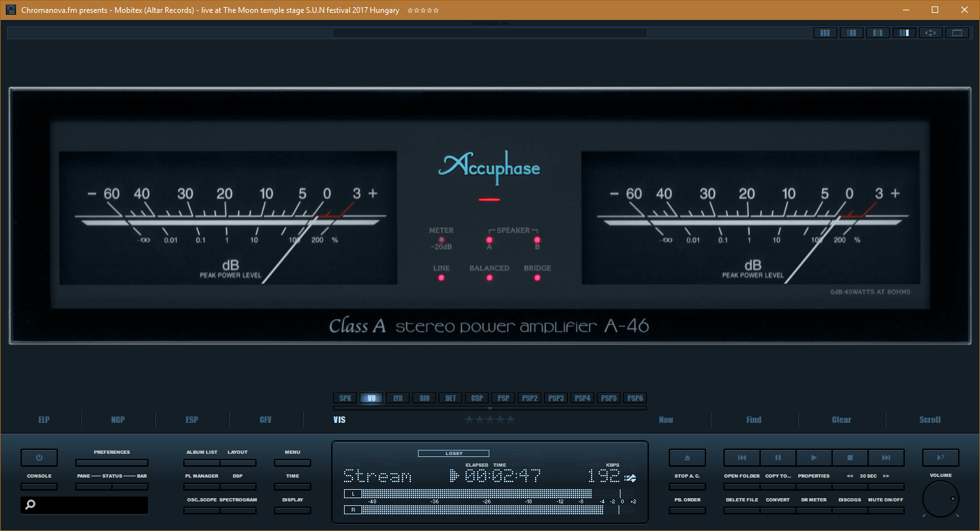Click the full-width layout icon at top right

(x=957, y=33)
